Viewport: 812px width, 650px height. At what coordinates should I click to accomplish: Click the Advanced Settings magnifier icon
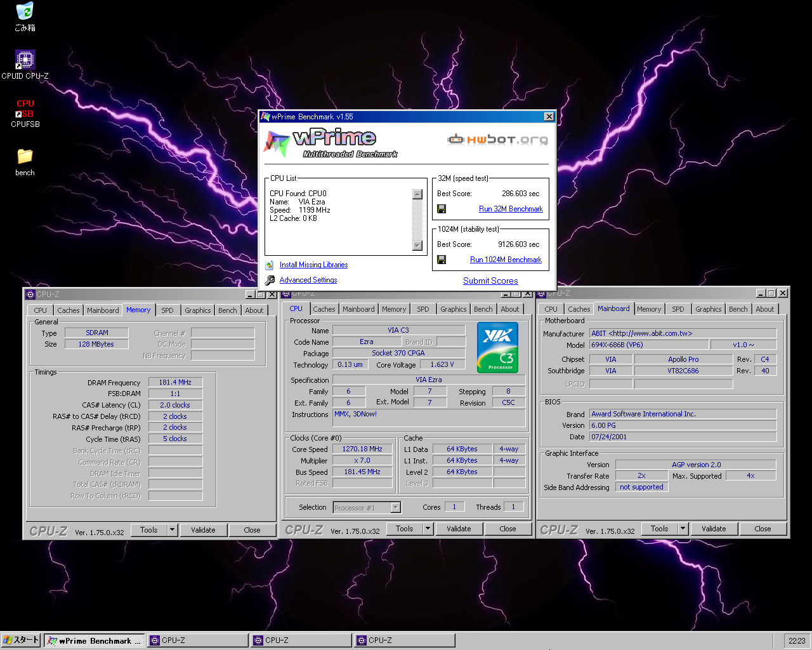[270, 280]
